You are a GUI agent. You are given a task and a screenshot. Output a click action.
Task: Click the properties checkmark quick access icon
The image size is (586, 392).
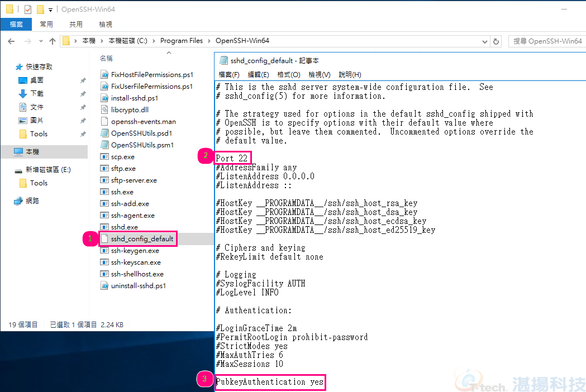[28, 9]
